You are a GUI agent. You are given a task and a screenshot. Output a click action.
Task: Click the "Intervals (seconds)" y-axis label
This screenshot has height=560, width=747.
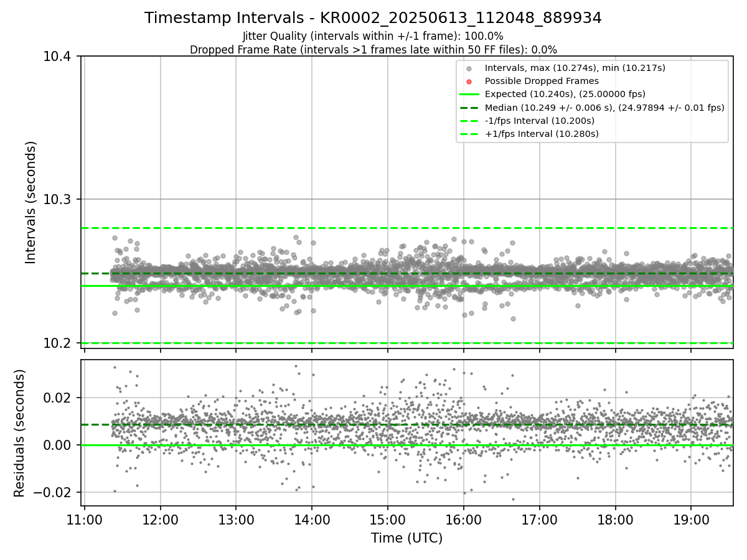(31, 202)
